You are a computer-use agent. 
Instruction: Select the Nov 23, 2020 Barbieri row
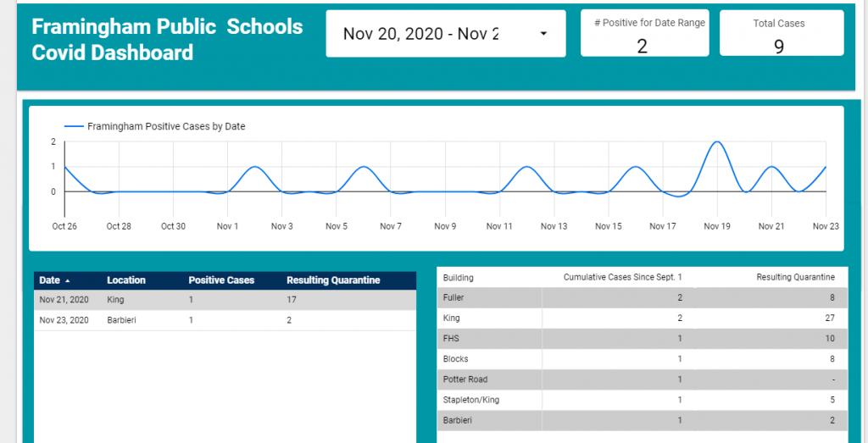(x=225, y=320)
